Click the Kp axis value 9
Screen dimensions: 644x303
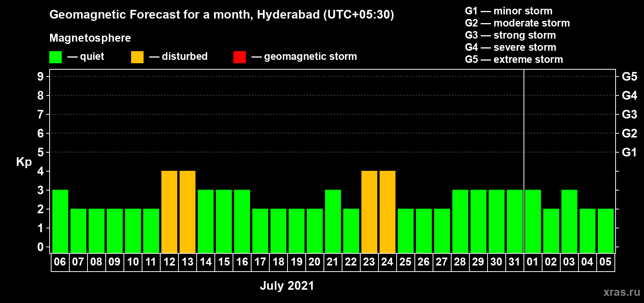pyautogui.click(x=41, y=77)
